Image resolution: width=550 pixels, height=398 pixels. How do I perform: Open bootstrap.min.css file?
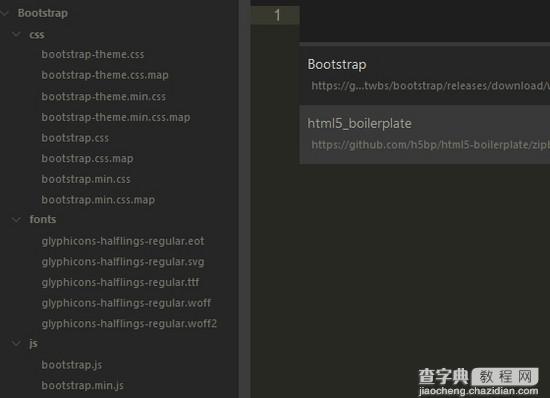pos(86,179)
